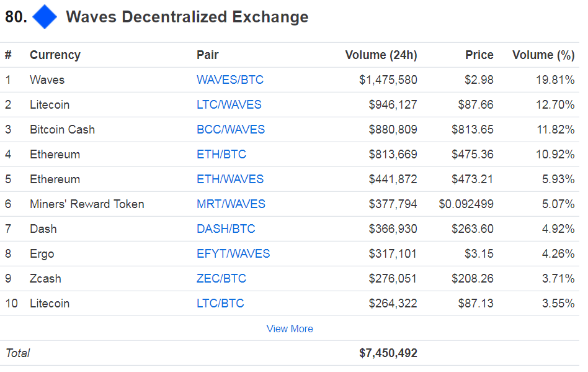Select the ETH/BTC trading pair

pyautogui.click(x=221, y=154)
